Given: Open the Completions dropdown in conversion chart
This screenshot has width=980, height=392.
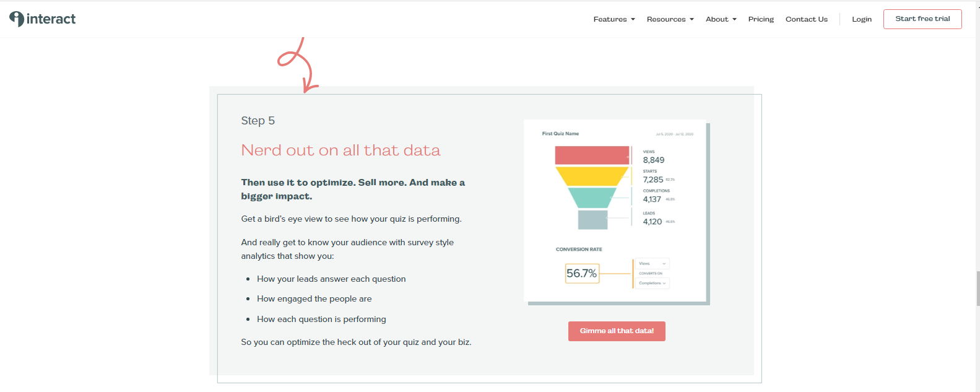Looking at the screenshot, I should tap(652, 283).
